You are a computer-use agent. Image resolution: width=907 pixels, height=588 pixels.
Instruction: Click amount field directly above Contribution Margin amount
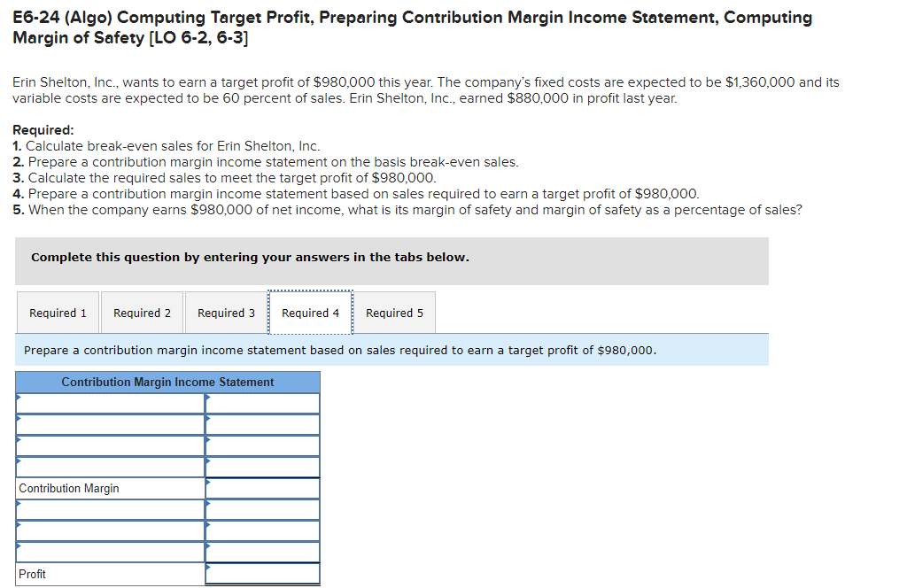[262, 468]
